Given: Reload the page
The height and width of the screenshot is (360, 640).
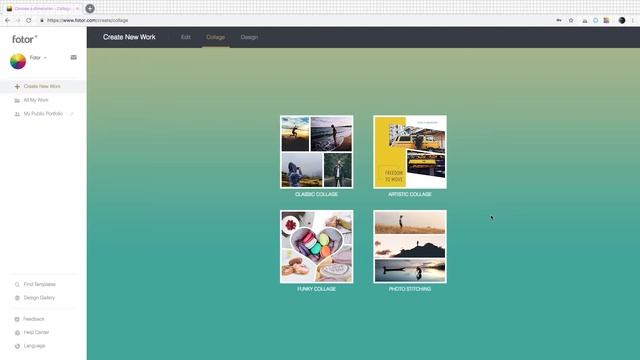Looking at the screenshot, I should coord(28,20).
